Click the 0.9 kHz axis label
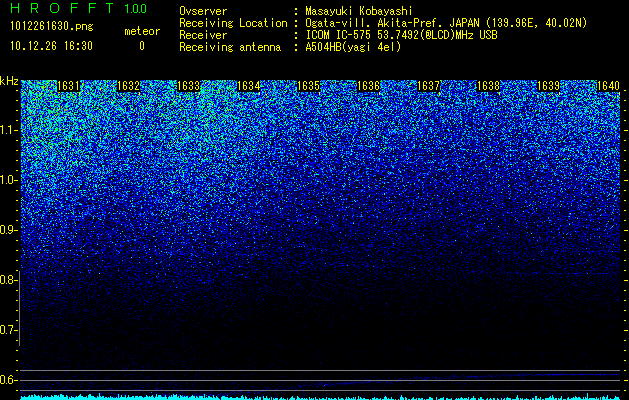 (8, 230)
